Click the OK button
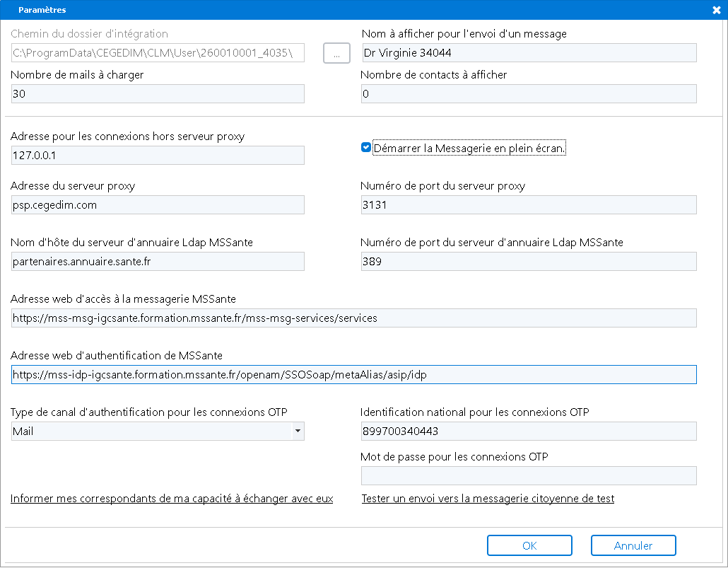This screenshot has width=728, height=568. coord(529,545)
